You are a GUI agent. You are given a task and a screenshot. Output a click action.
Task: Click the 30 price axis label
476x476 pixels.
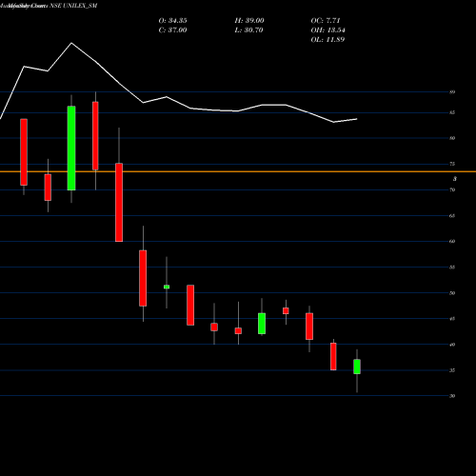(452, 396)
